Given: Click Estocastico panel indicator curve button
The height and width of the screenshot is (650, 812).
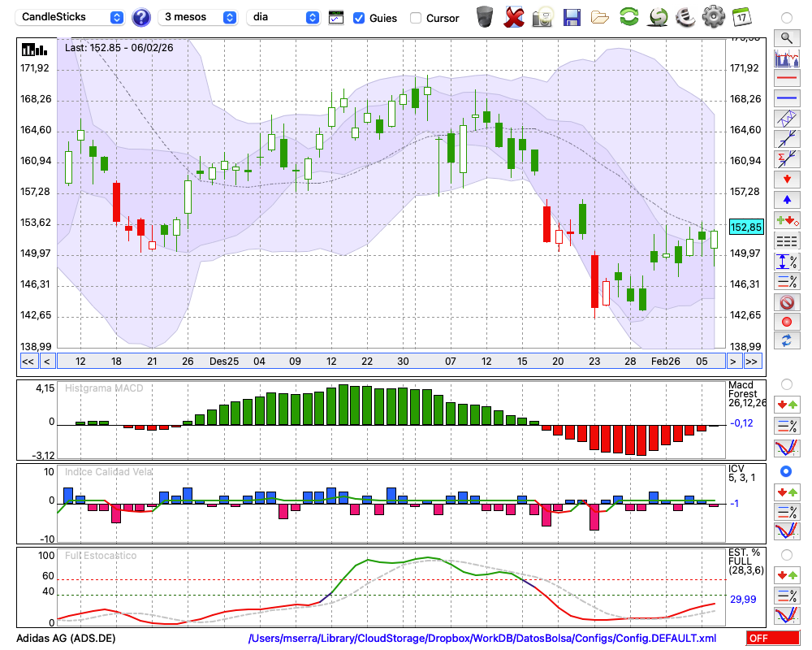Looking at the screenshot, I should 787,615.
